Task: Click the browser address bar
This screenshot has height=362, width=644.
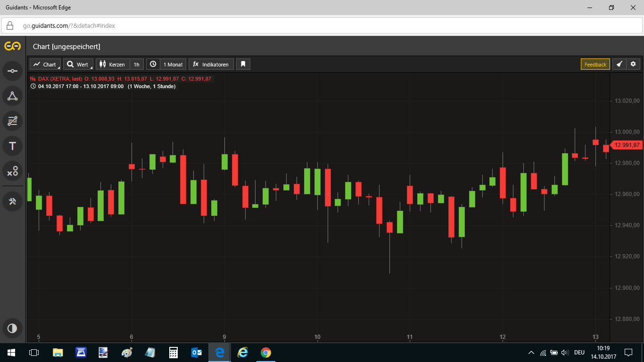Action: [322, 25]
